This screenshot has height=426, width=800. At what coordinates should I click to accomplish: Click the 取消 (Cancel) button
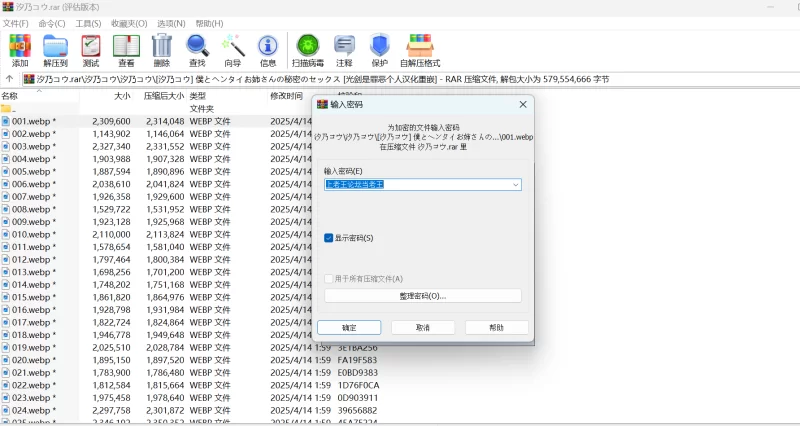[423, 328]
